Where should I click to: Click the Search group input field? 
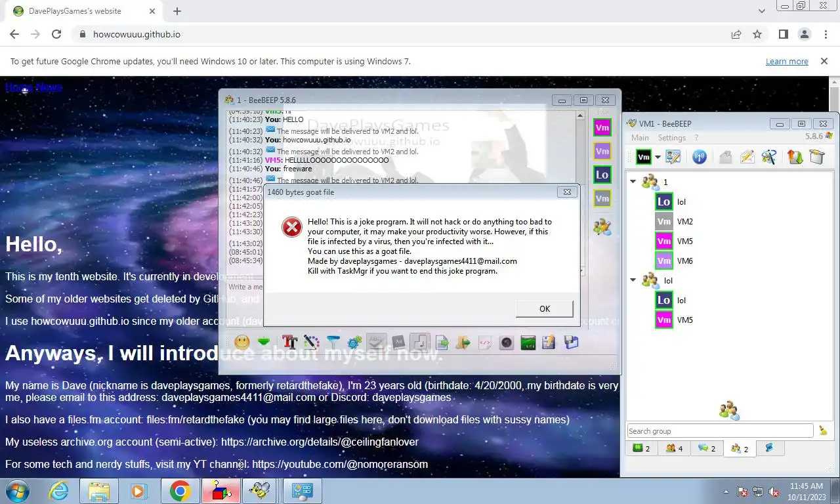[720, 431]
